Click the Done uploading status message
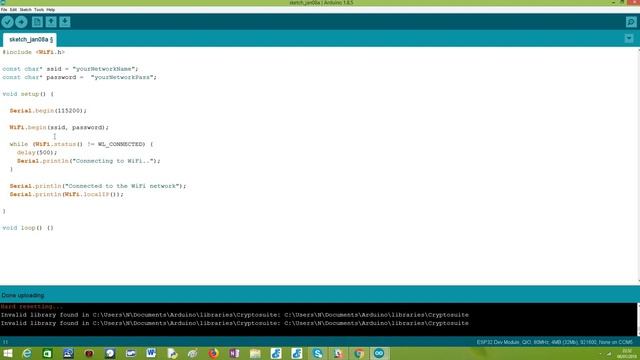The height and width of the screenshot is (360, 640). tap(23, 295)
